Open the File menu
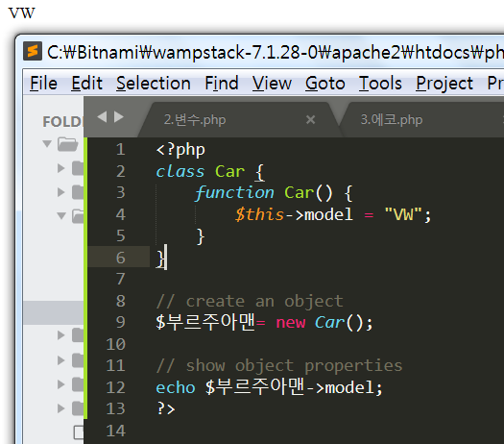The image size is (504, 444). coord(43,84)
